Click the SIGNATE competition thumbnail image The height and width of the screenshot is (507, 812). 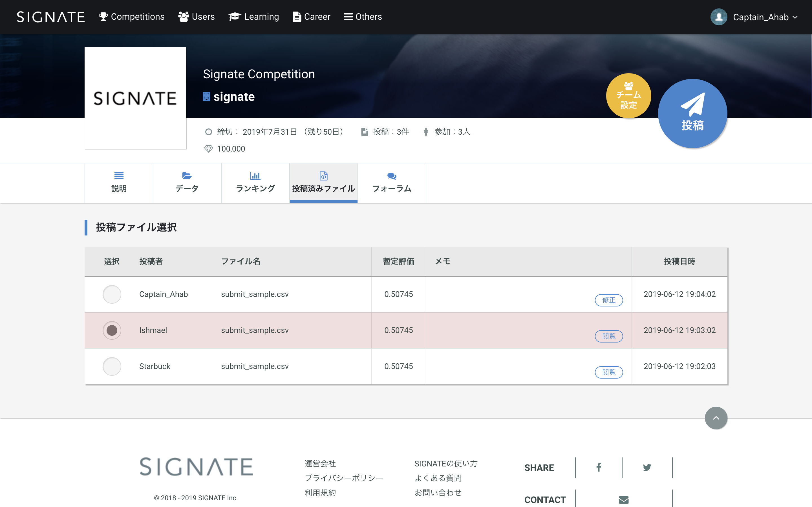135,98
